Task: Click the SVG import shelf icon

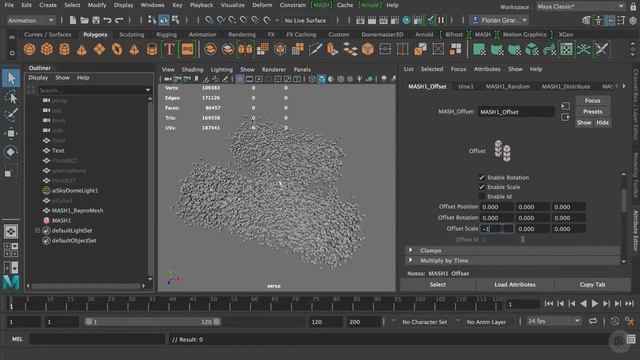Action: [x=187, y=49]
